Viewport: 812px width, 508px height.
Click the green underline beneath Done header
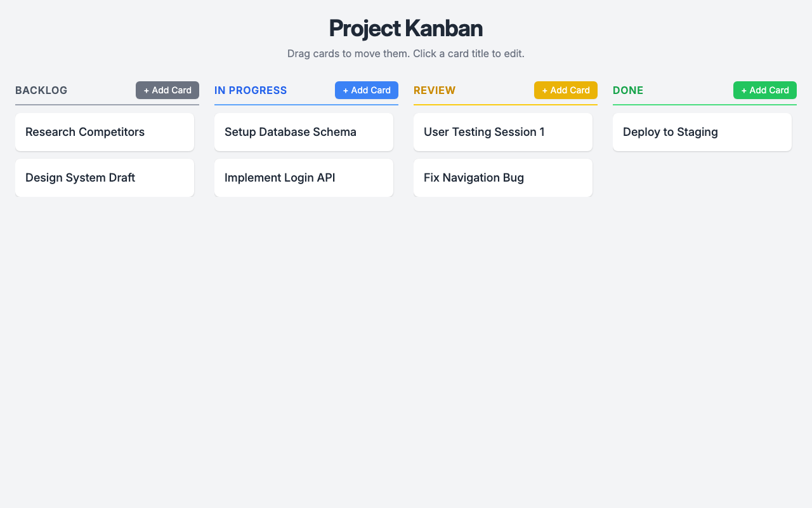click(704, 104)
